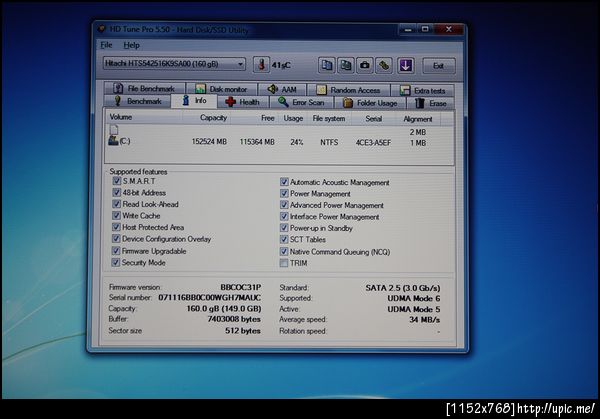This screenshot has width=600, height=419.
Task: Click the SATA 2.5 (3.0 Gb/s) value
Action: (x=403, y=288)
